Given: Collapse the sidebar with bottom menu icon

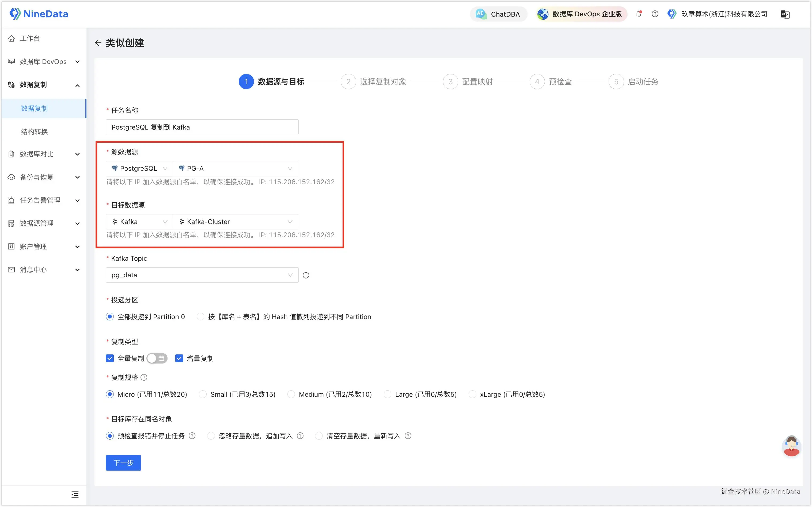Looking at the screenshot, I should click(75, 494).
